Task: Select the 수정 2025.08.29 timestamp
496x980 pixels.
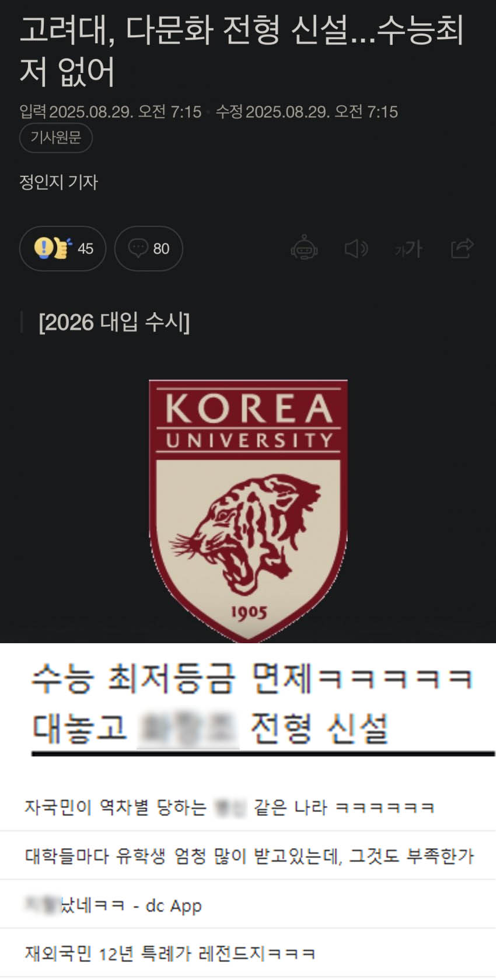Action: coord(307,111)
